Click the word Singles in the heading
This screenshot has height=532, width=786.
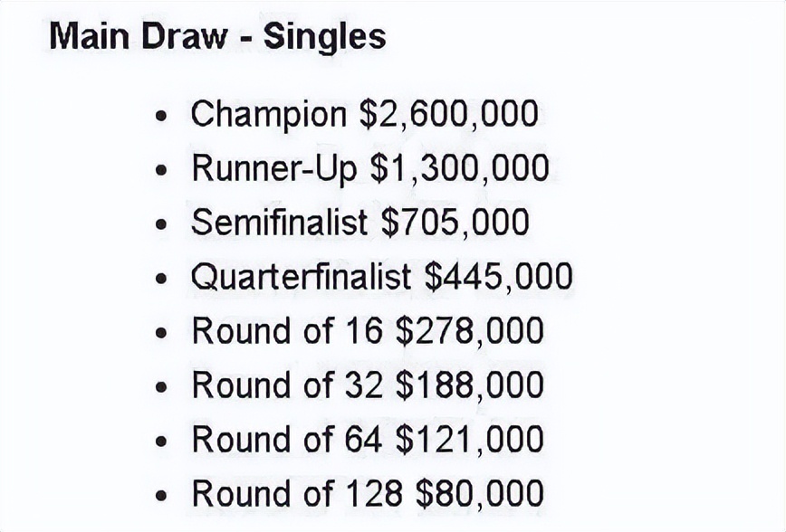[325, 38]
